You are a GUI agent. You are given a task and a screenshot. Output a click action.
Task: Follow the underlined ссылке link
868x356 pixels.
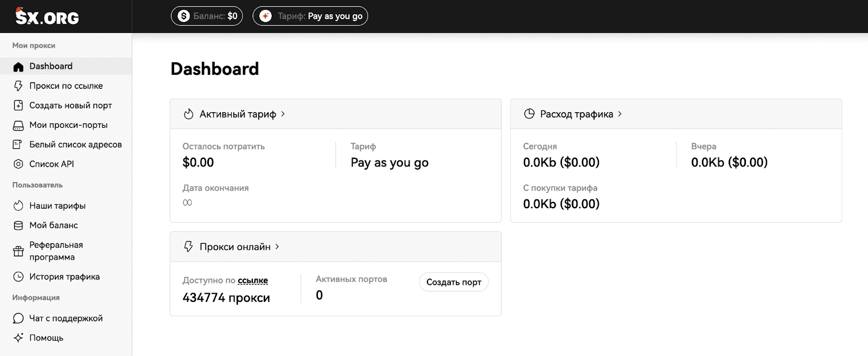tap(253, 281)
